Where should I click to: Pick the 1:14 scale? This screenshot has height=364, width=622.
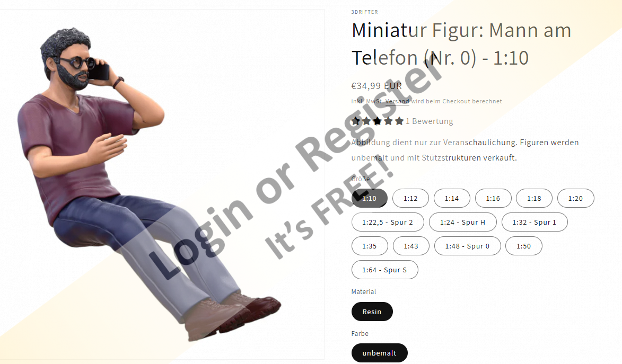click(x=452, y=198)
